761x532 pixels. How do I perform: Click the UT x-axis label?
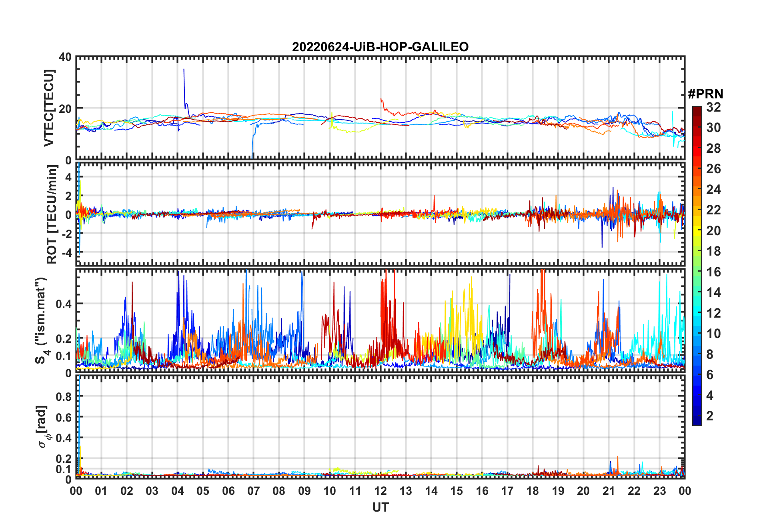(380, 507)
